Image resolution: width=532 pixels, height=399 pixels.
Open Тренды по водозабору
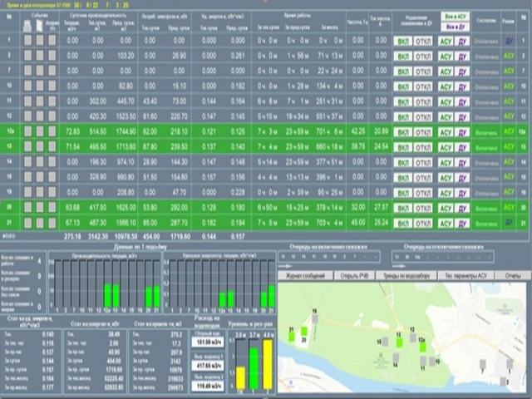pyautogui.click(x=406, y=275)
